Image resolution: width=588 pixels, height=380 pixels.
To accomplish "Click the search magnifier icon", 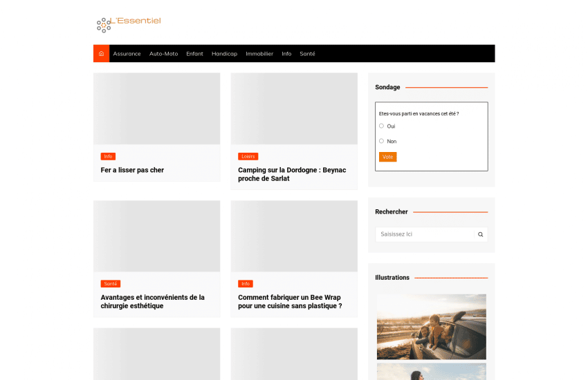I will [480, 234].
